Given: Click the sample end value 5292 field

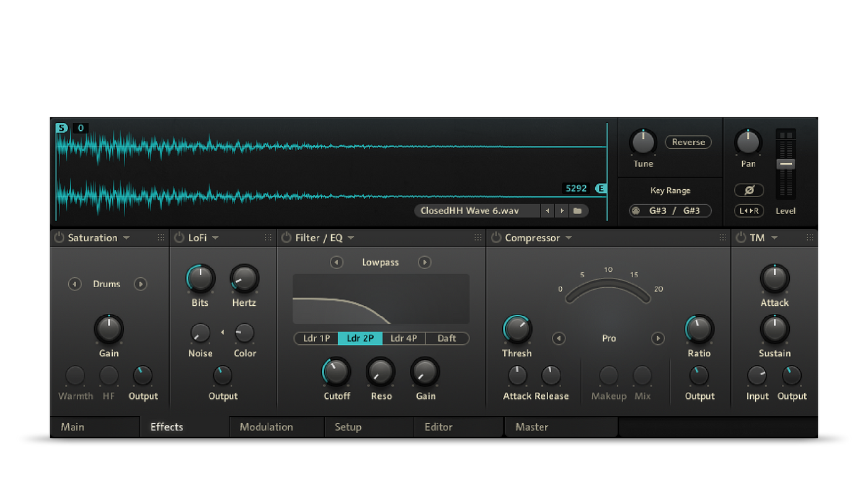Looking at the screenshot, I should coord(577,189).
